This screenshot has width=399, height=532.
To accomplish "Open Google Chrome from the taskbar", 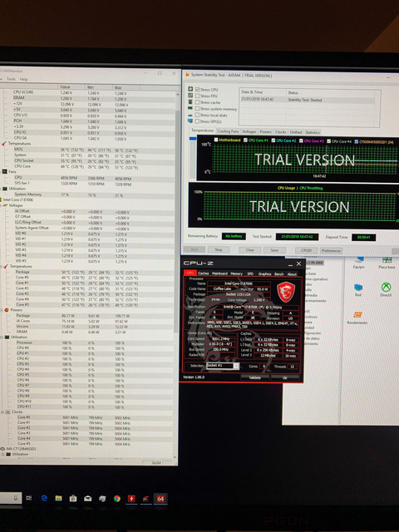I will click(116, 499).
